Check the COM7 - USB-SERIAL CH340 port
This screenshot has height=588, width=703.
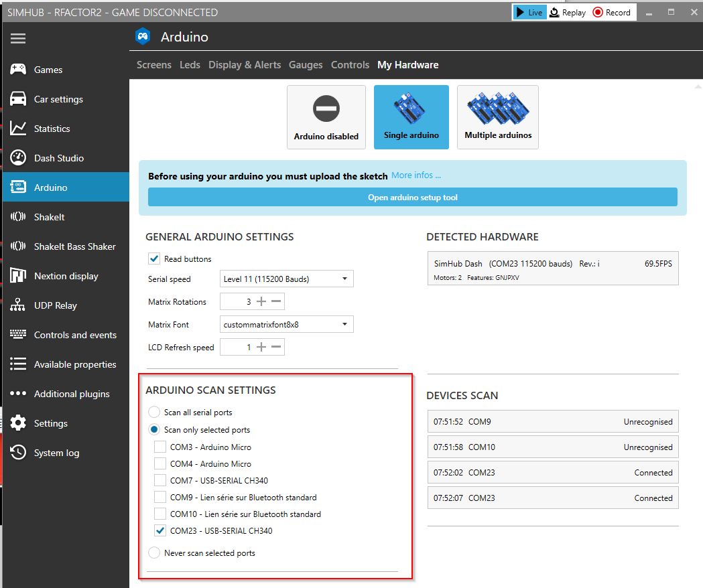pyautogui.click(x=159, y=480)
